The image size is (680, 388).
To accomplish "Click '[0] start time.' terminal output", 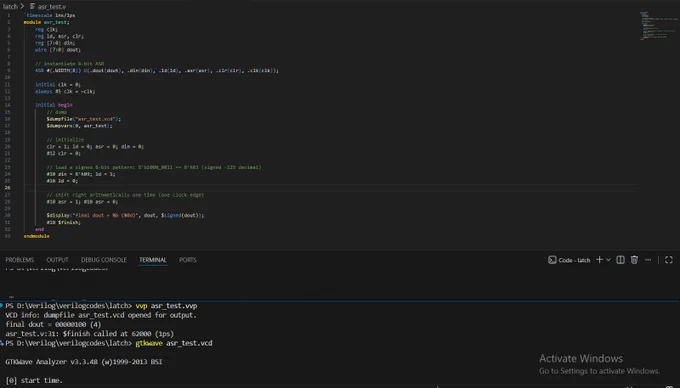I will click(34, 380).
